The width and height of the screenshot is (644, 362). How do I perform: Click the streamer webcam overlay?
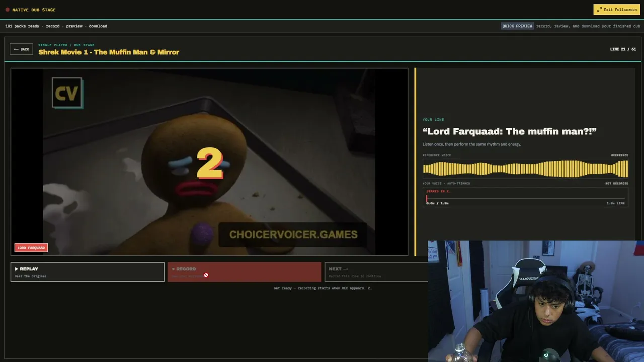[x=536, y=301]
